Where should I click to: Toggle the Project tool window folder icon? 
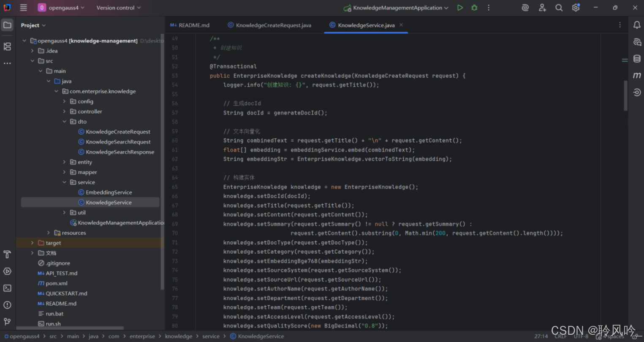(7, 25)
